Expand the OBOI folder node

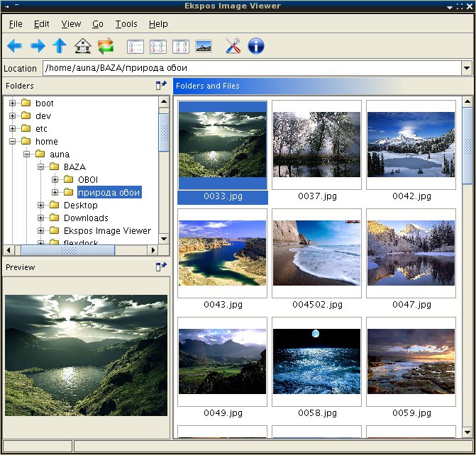pyautogui.click(x=55, y=179)
